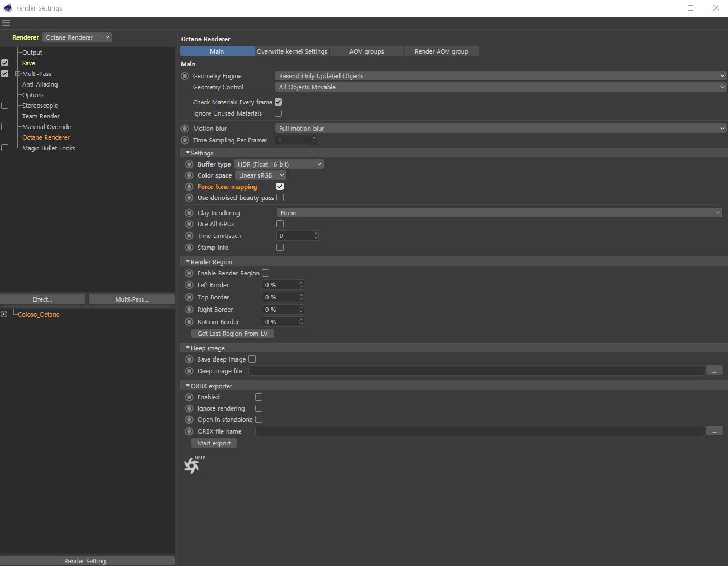Click animation dot beside Top Border

click(x=189, y=297)
